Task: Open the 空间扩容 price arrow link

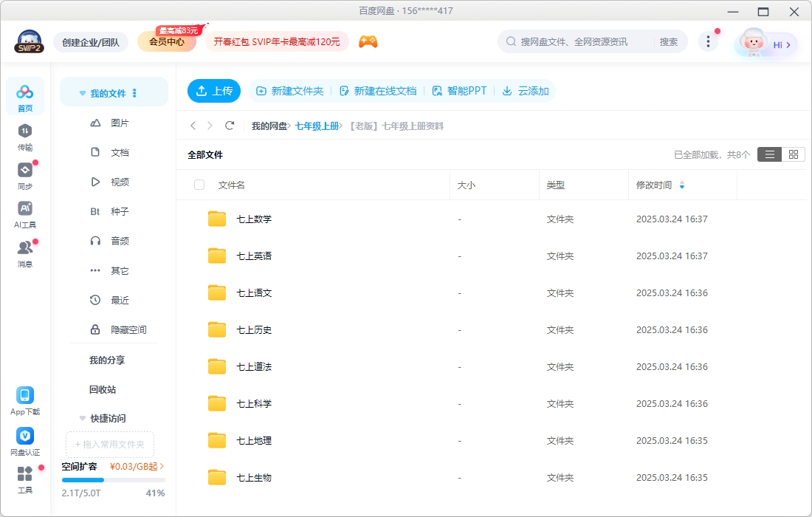Action: (x=137, y=466)
